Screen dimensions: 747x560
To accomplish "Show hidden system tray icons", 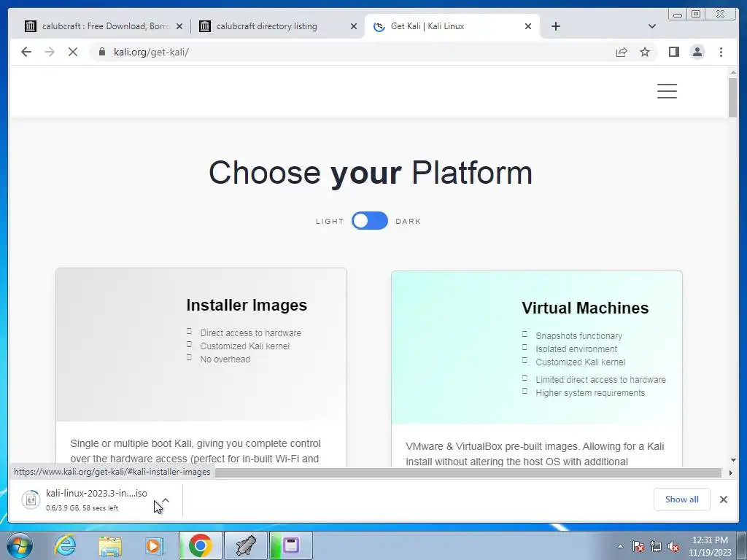I will 620,546.
